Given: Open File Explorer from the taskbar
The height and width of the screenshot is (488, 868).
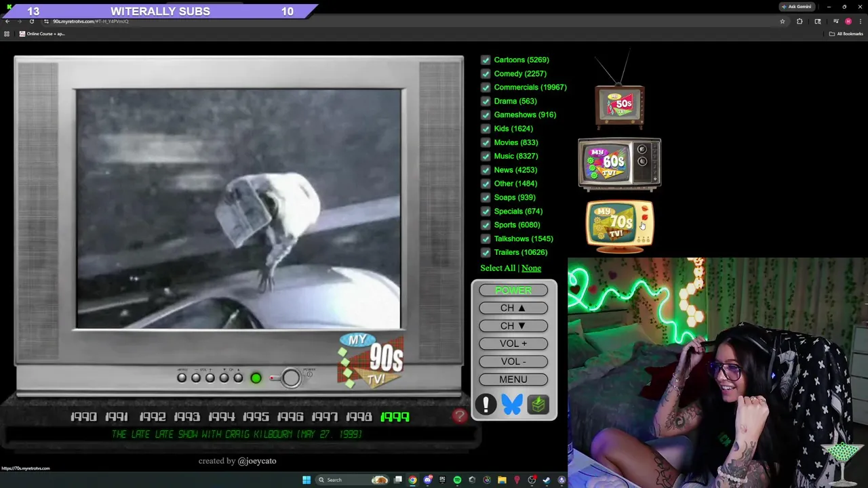Looking at the screenshot, I should [x=502, y=480].
